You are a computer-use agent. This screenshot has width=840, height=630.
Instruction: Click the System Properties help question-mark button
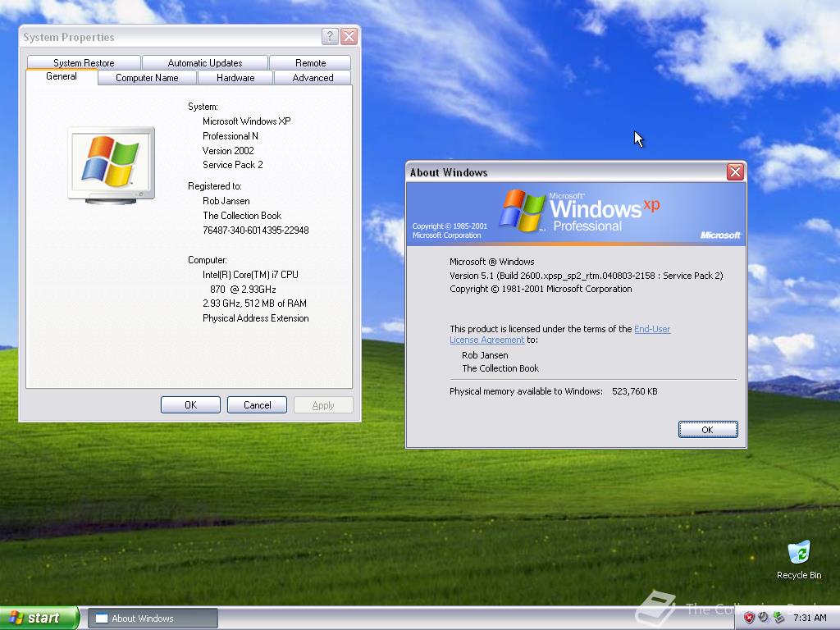330,36
